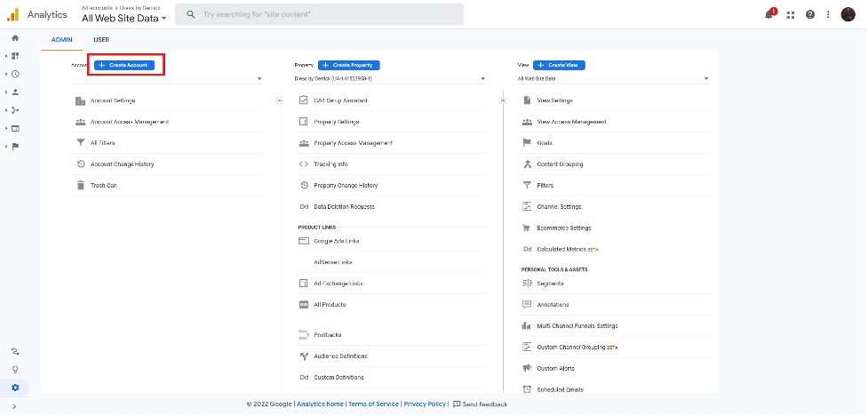Click the Ecommerce Settings cart icon
This screenshot has width=868, height=416.
click(x=527, y=228)
